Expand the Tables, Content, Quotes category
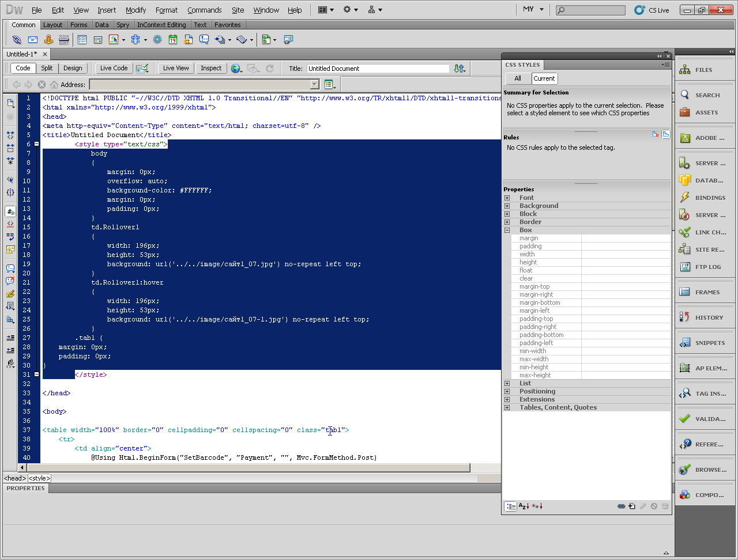 click(x=507, y=407)
